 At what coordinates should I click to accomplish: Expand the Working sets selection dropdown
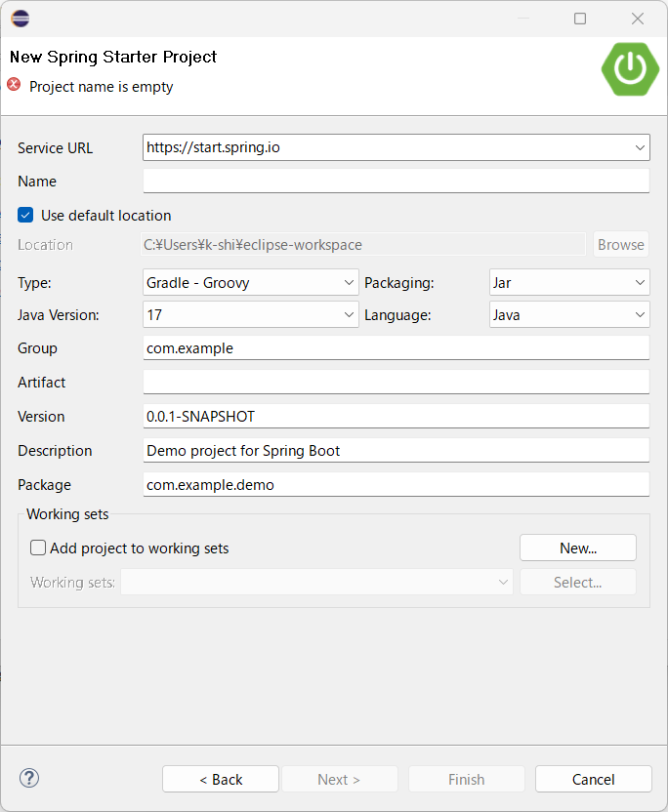[x=505, y=582]
